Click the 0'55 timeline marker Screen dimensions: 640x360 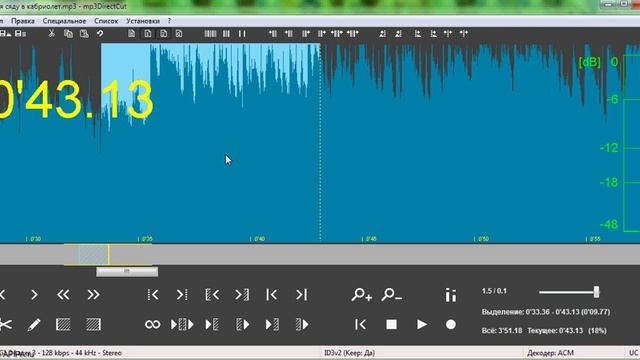click(593, 239)
